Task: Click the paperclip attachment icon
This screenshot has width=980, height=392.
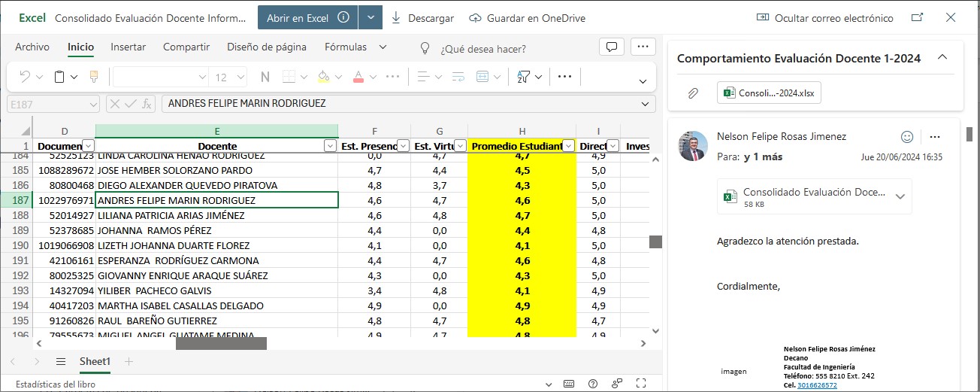Action: [693, 93]
